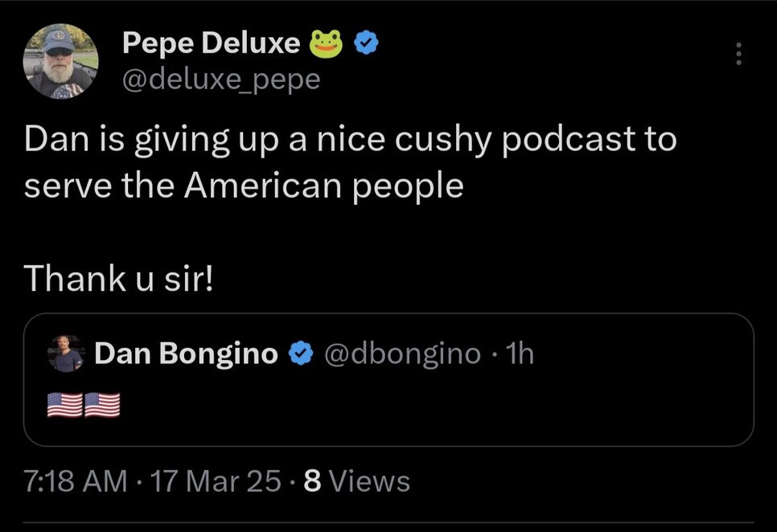
Task: Click the second American flag emoji
Action: pyautogui.click(x=102, y=405)
